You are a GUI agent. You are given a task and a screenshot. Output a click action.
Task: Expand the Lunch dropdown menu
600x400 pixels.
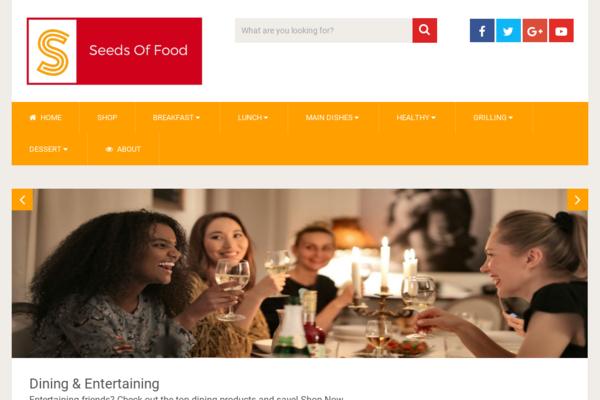click(x=253, y=118)
